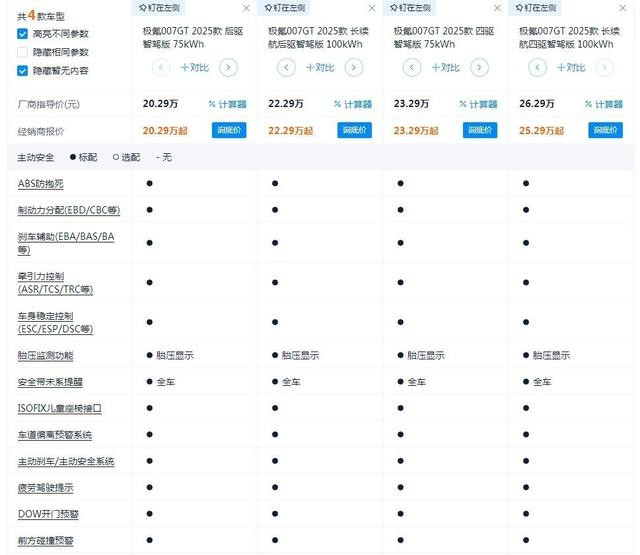640x555 pixels.
Task: Select the 极氪007GT 长续航后驱智驾版 100kWh title
Action: [x=318, y=38]
